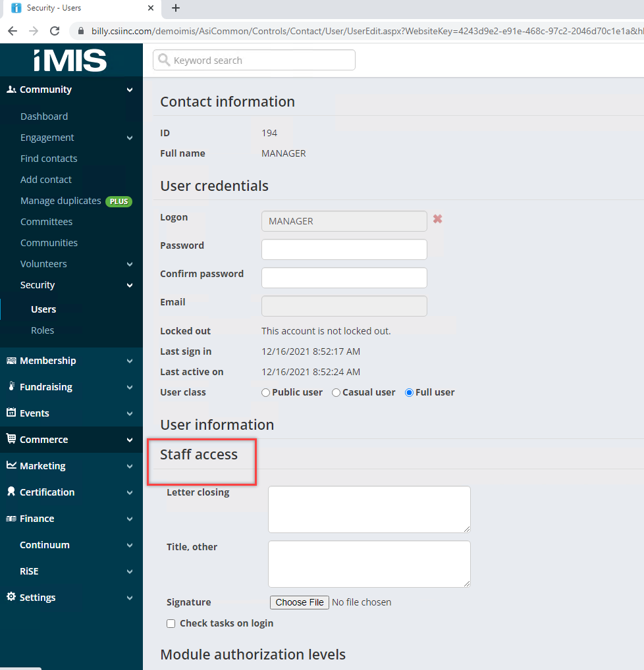Open Manage duplicates link
Image resolution: width=644 pixels, height=670 pixels.
61,201
